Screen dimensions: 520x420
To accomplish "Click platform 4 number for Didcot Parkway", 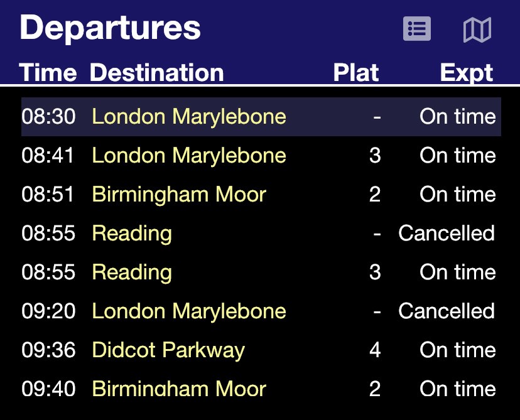I will [x=375, y=350].
